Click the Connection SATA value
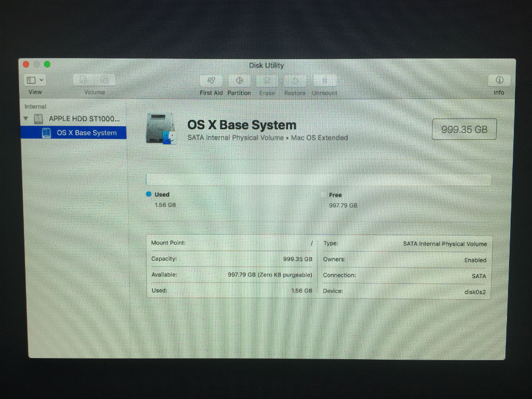The width and height of the screenshot is (532, 399). pyautogui.click(x=479, y=276)
